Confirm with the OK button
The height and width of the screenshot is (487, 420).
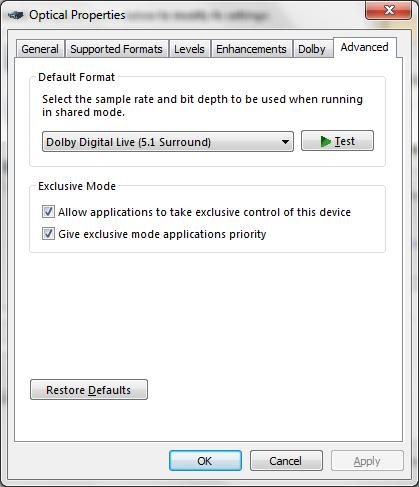click(x=205, y=461)
